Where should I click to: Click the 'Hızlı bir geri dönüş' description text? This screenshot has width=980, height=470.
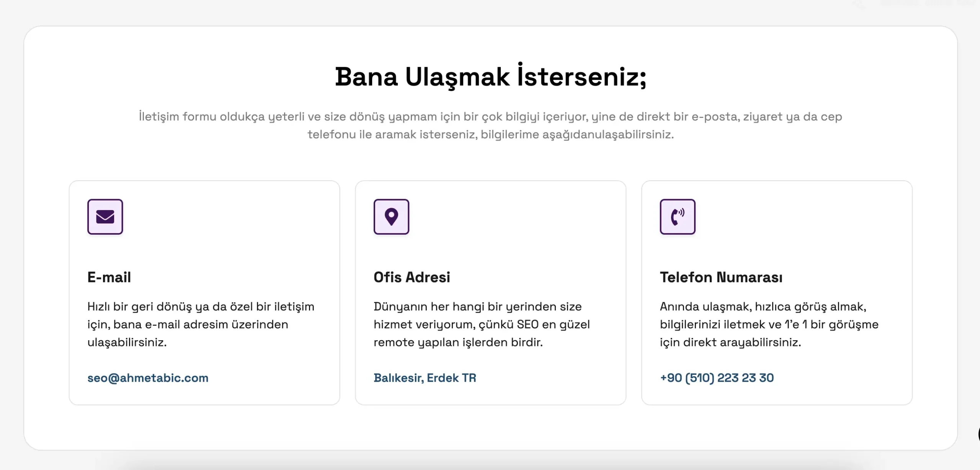click(x=201, y=324)
